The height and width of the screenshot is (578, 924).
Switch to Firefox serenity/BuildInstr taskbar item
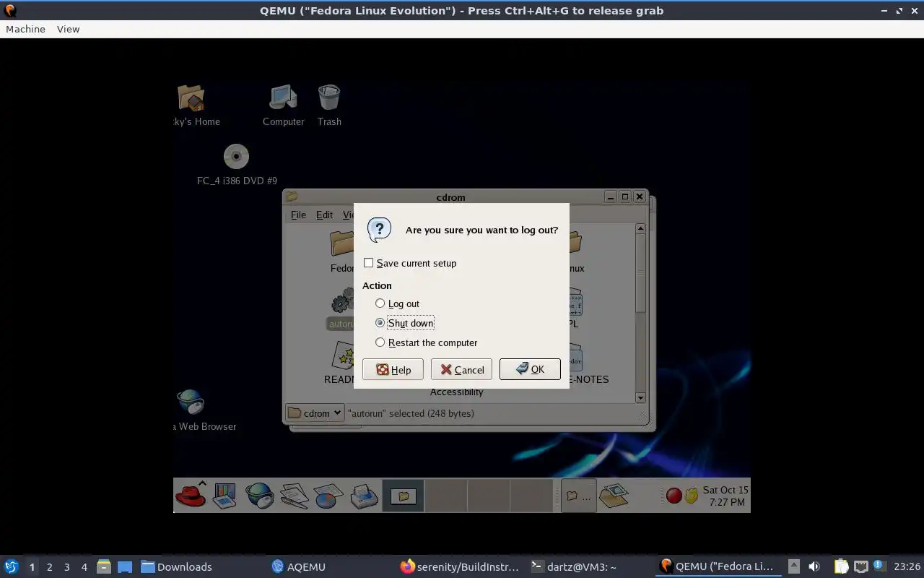coord(460,566)
